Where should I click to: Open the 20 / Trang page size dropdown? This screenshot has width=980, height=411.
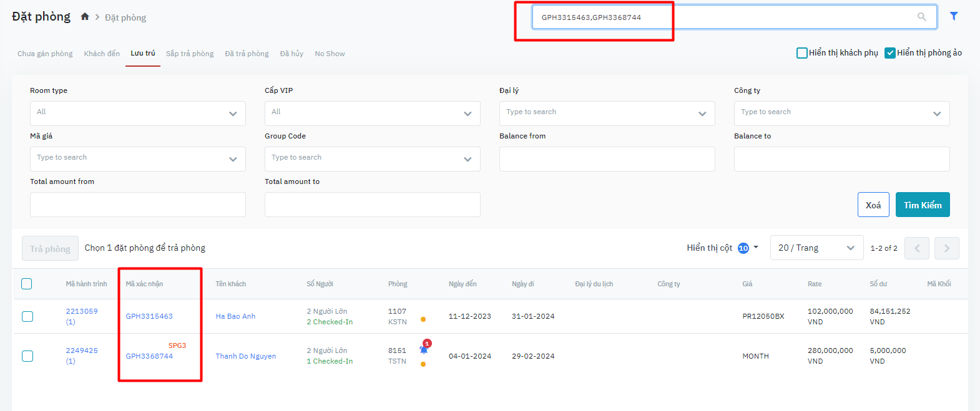pyautogui.click(x=816, y=248)
